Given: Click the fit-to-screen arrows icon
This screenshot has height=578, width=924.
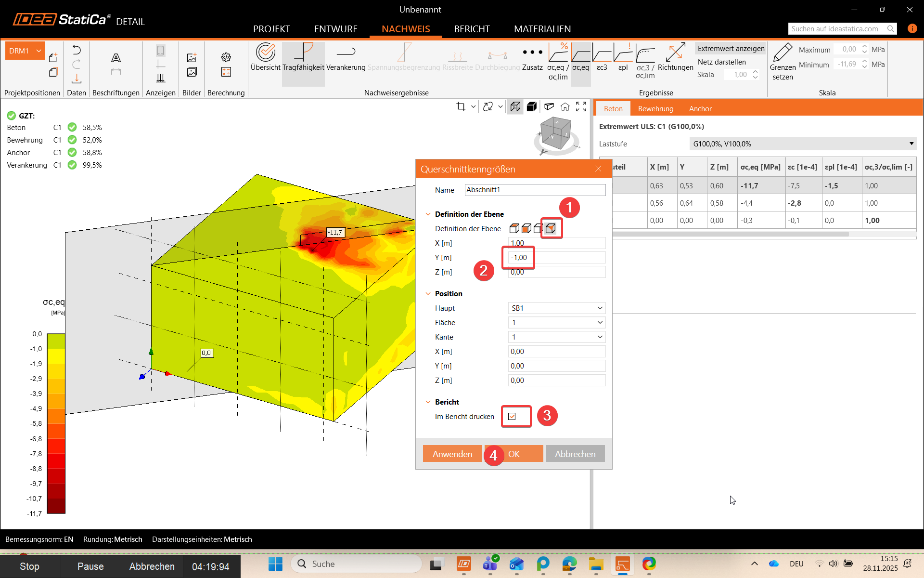Looking at the screenshot, I should click(x=581, y=106).
